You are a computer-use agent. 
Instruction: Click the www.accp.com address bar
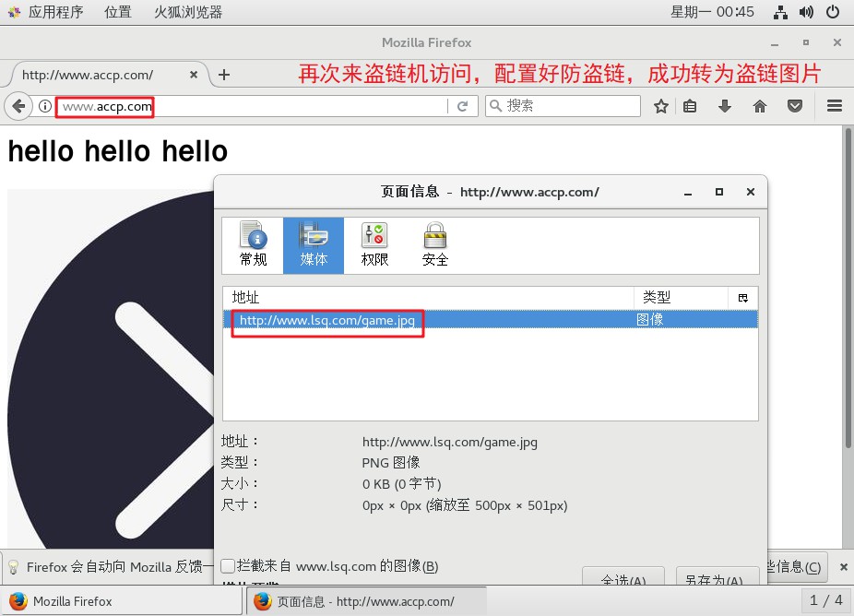pos(251,106)
